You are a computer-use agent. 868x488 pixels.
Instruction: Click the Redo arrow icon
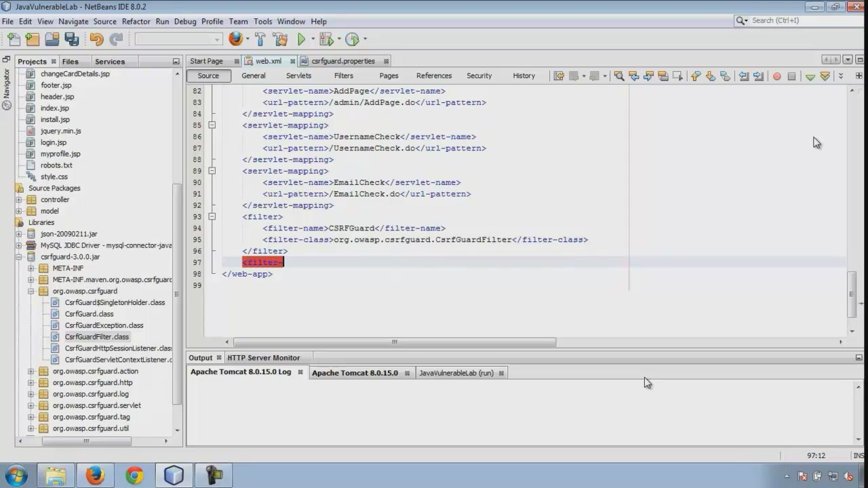pos(116,39)
